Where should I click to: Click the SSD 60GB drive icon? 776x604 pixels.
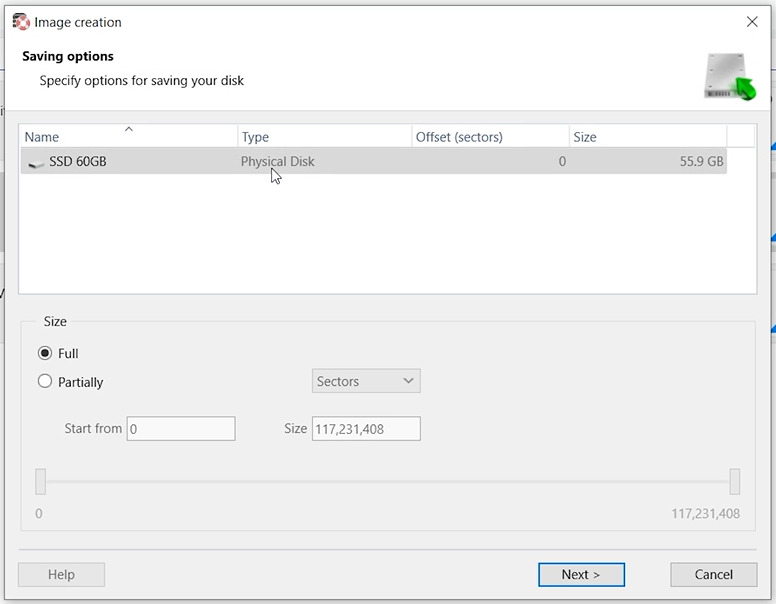pyautogui.click(x=36, y=163)
